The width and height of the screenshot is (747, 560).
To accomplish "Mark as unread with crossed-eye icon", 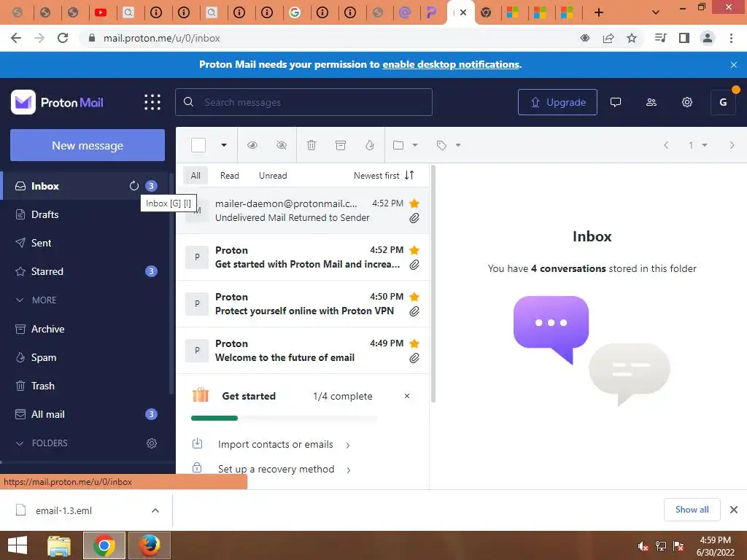I will click(x=282, y=145).
